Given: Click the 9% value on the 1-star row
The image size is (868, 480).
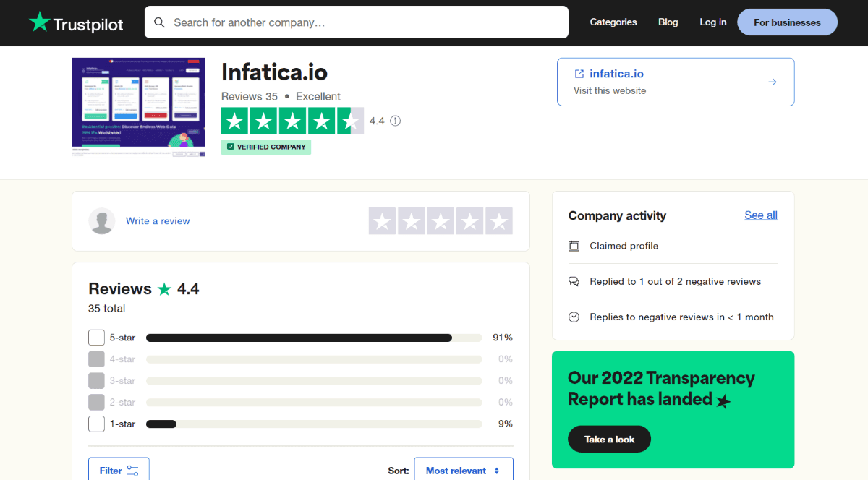Looking at the screenshot, I should click(x=505, y=424).
